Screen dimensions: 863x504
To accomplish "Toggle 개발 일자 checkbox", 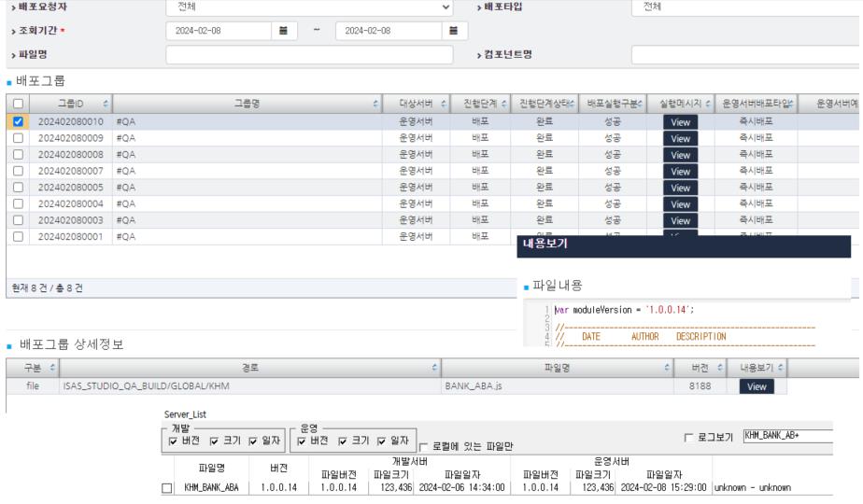I will pyautogui.click(x=252, y=441).
